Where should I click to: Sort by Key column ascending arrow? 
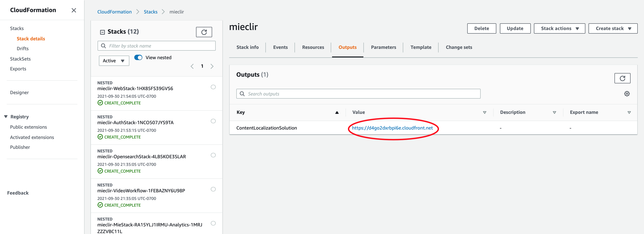[x=337, y=113]
